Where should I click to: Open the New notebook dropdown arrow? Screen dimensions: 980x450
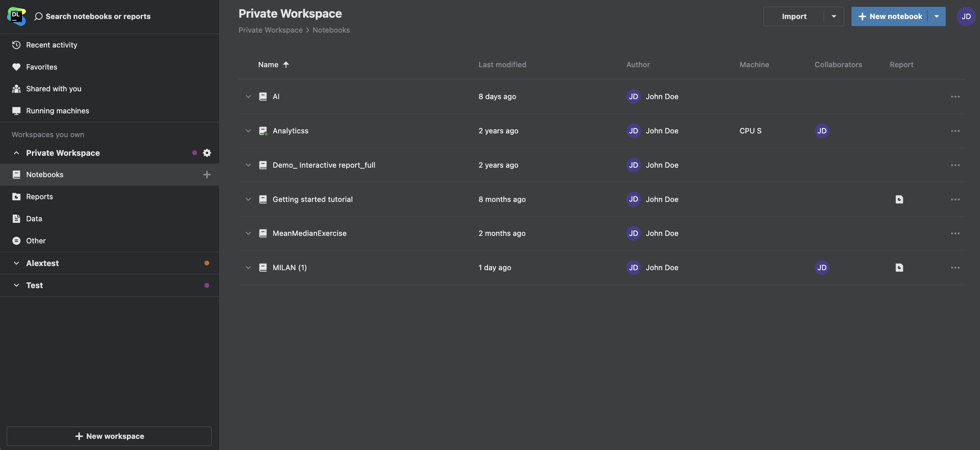[936, 16]
